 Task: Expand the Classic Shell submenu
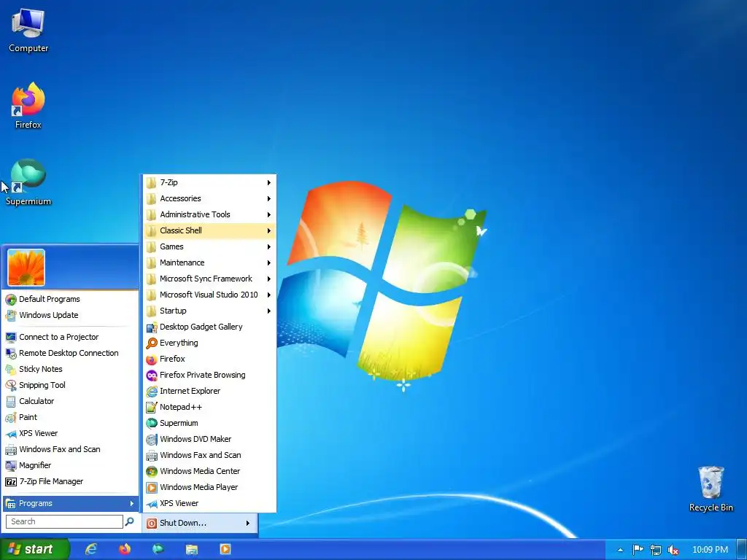click(209, 230)
